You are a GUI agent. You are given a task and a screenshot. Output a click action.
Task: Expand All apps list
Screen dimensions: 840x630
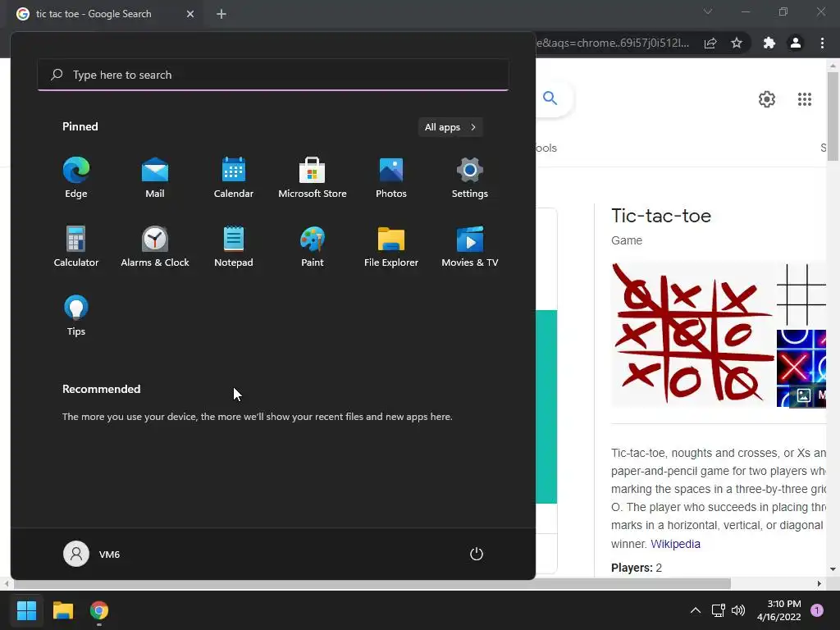tap(450, 127)
